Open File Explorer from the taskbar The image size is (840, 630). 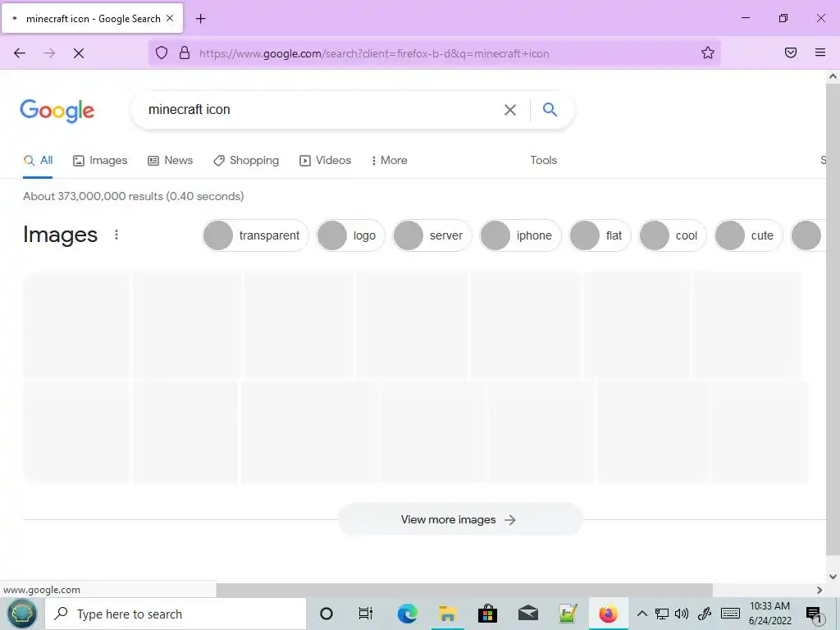(447, 614)
